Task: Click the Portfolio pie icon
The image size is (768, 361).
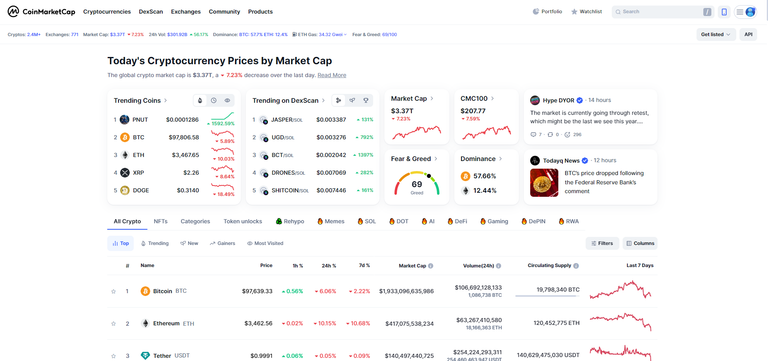Action: point(536,12)
